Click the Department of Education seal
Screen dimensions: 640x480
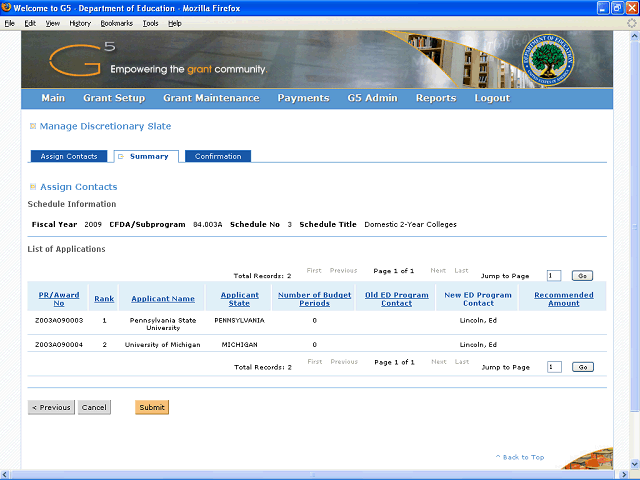551,58
